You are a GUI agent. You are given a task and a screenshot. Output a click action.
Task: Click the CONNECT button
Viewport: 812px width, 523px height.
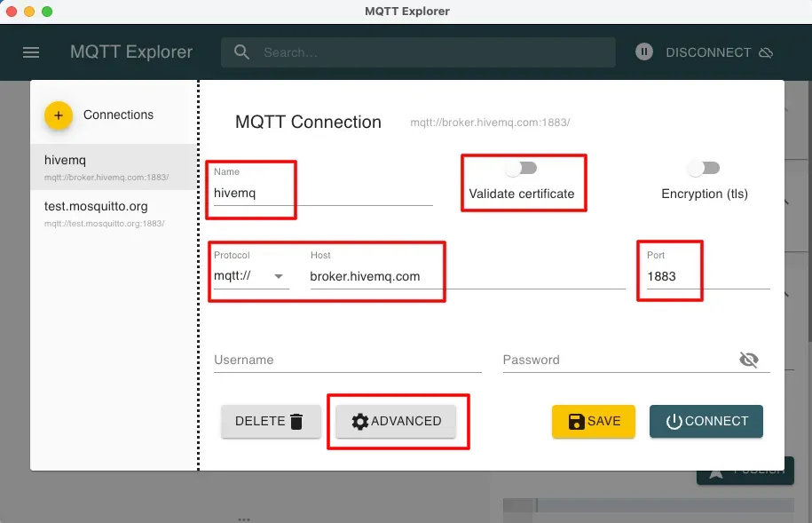[x=706, y=421]
